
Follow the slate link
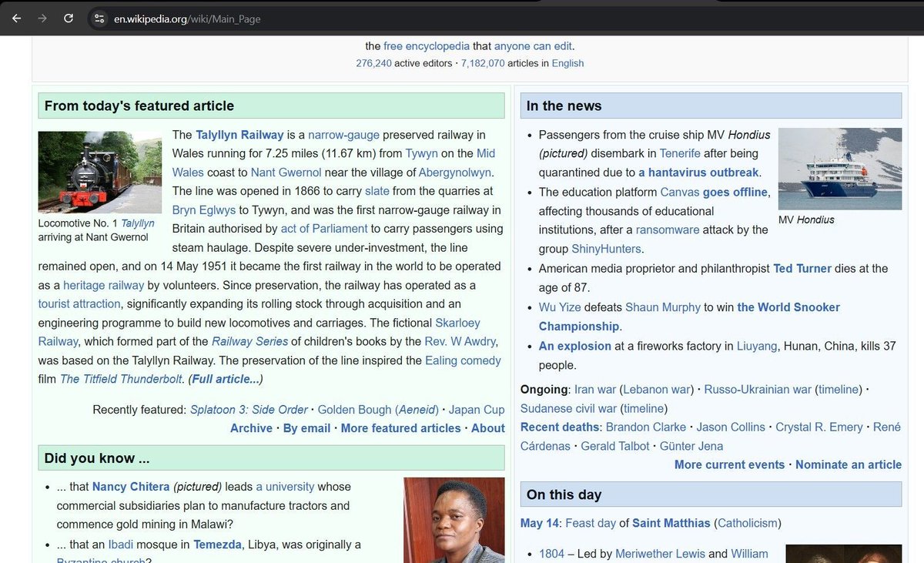point(377,191)
